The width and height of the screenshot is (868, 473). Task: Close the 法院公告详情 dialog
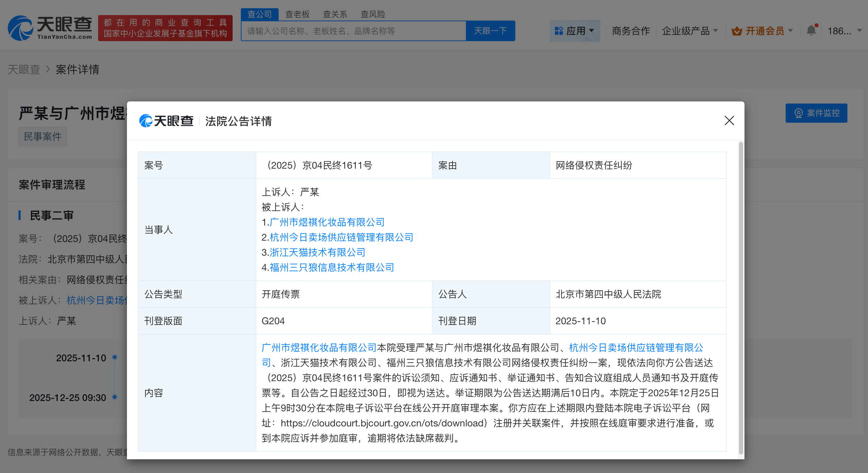pyautogui.click(x=729, y=121)
